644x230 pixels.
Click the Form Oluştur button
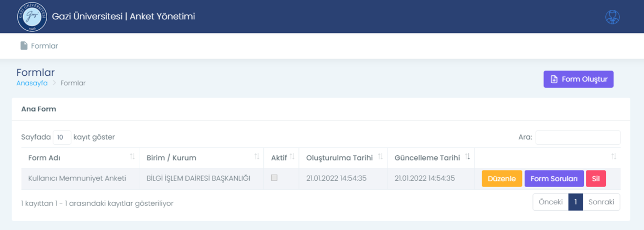(x=579, y=79)
